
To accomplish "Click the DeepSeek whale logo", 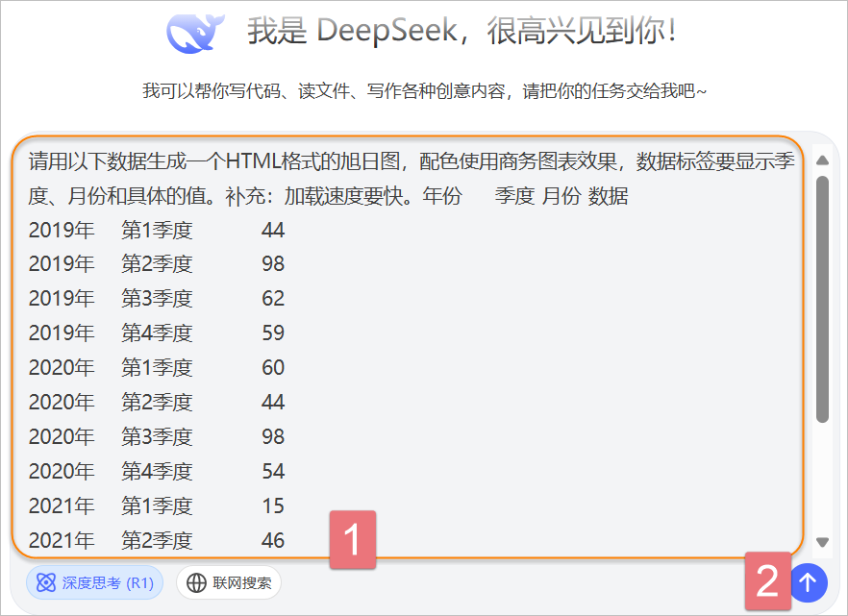I will (195, 33).
